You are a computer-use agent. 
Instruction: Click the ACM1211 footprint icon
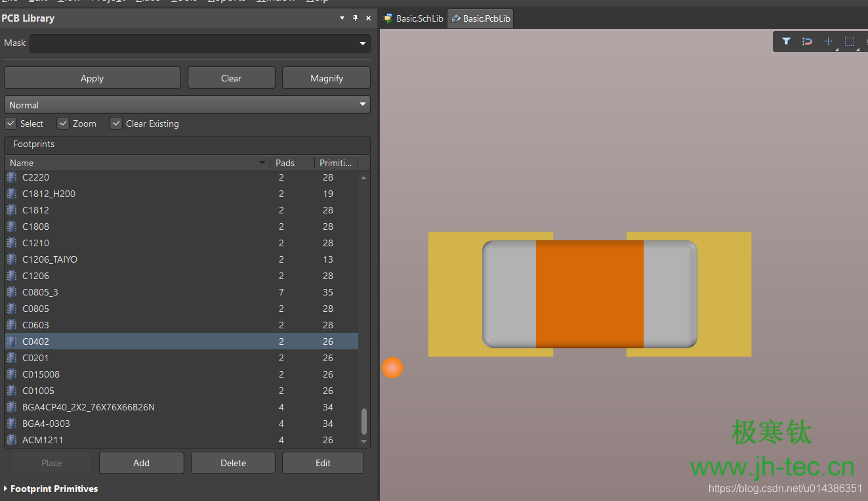(x=12, y=440)
